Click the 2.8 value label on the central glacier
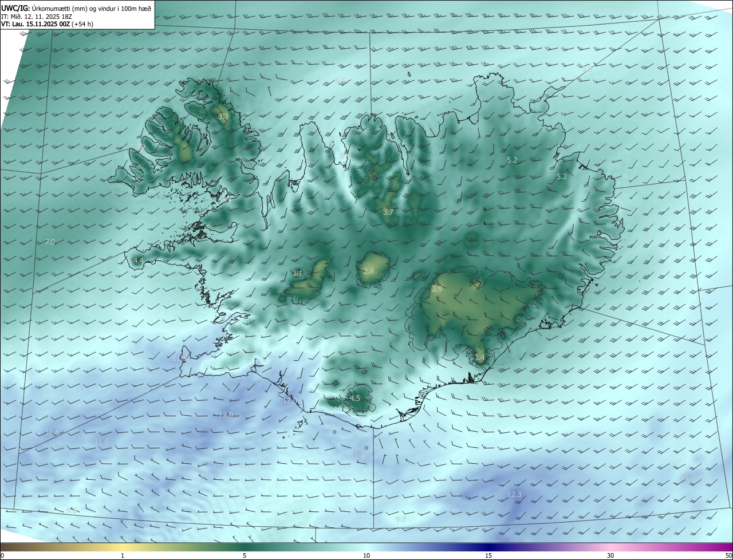Image resolution: width=733 pixels, height=560 pixels. pos(369,271)
